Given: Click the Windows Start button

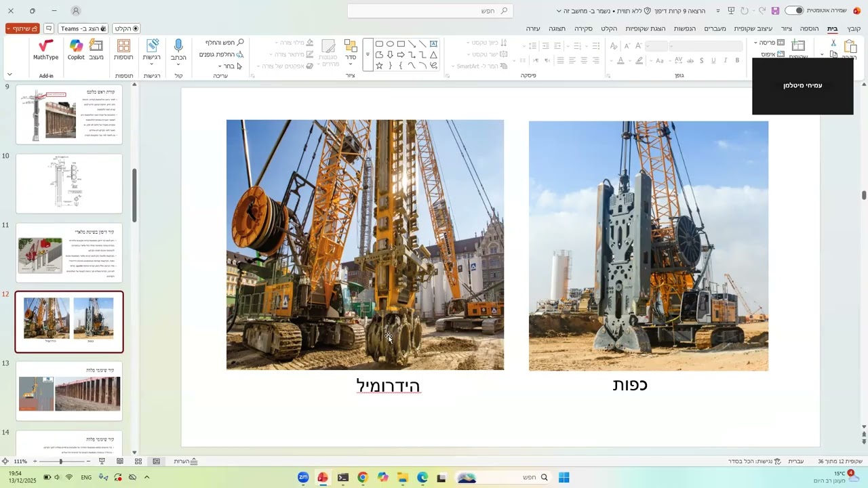Looking at the screenshot, I should 564,477.
